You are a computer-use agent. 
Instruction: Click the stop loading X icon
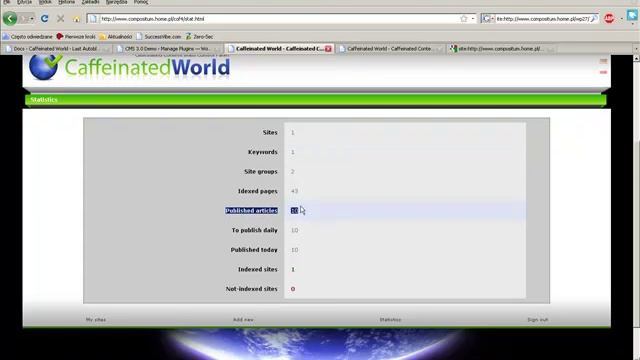(60, 18)
